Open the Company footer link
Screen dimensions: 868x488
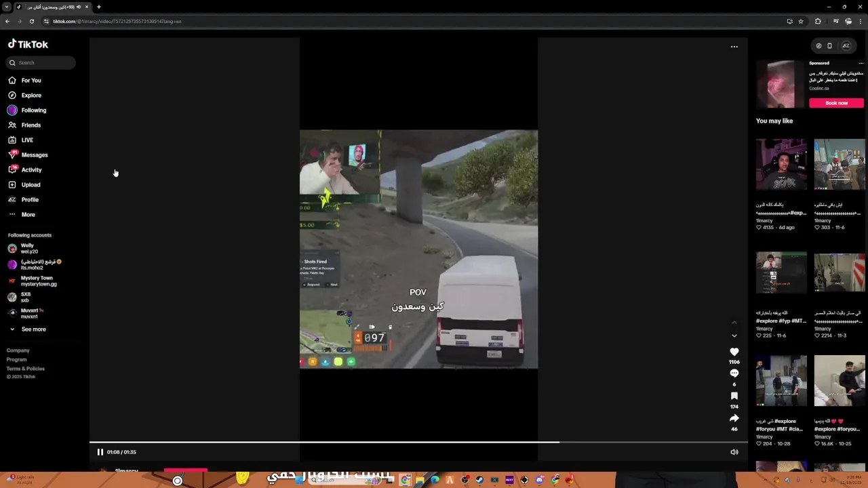pos(18,350)
